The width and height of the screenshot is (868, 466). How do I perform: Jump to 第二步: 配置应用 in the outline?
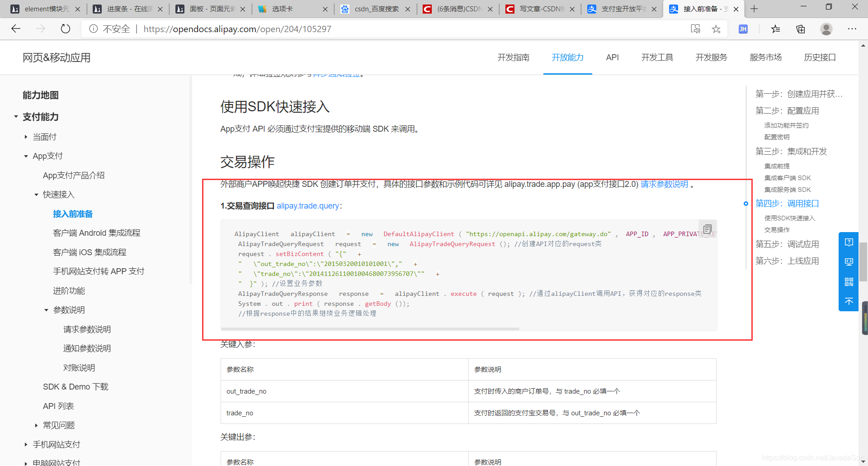point(787,111)
